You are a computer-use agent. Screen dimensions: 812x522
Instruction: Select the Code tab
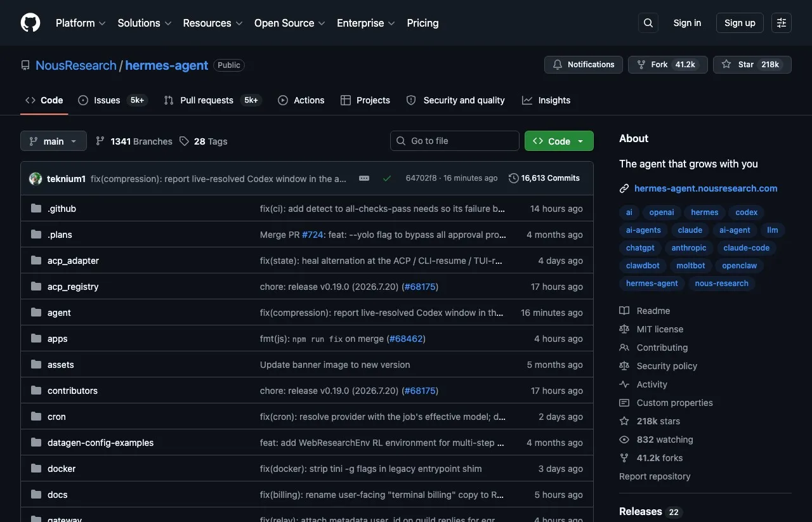pyautogui.click(x=44, y=100)
